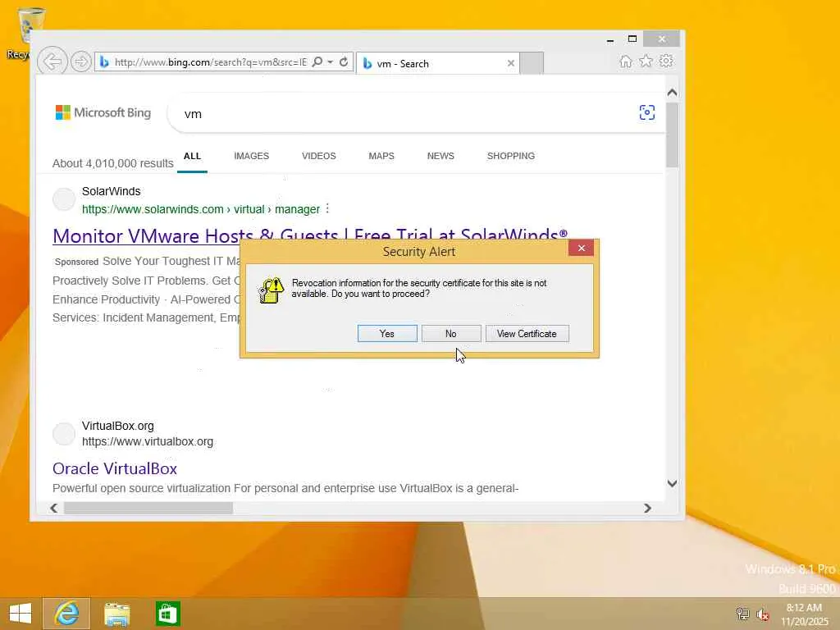Open the Windows Start button
840x630 pixels.
(21, 614)
